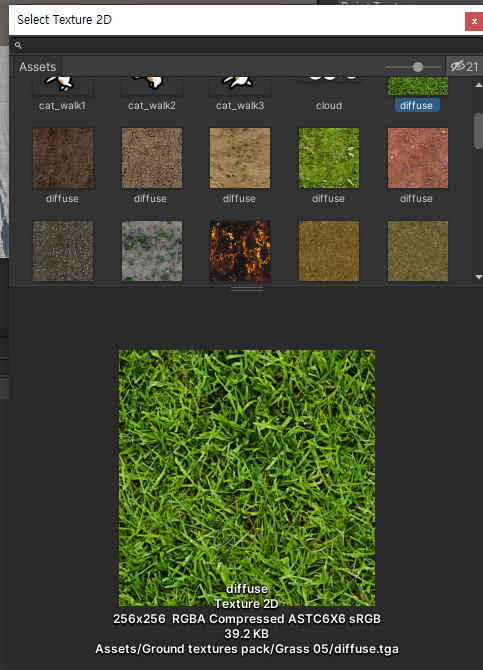
Task: Click the magnifier search icon
Action: [18, 45]
